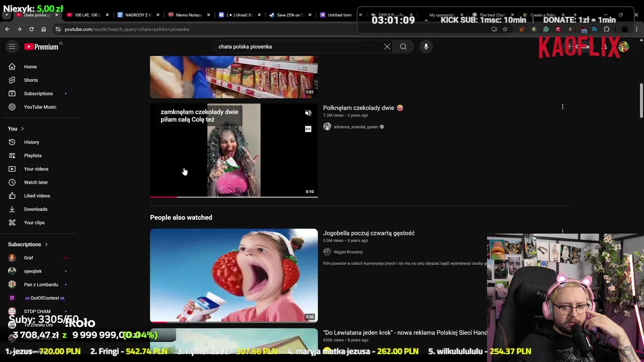Open Węgiel Brunatny channel avatar
Viewport: 644px width, 362px height.
click(327, 252)
